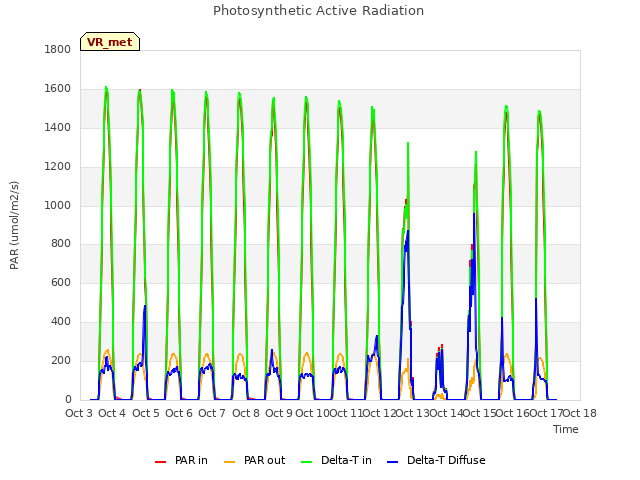Click the Oct 9 x-axis tick label

[x=279, y=413]
